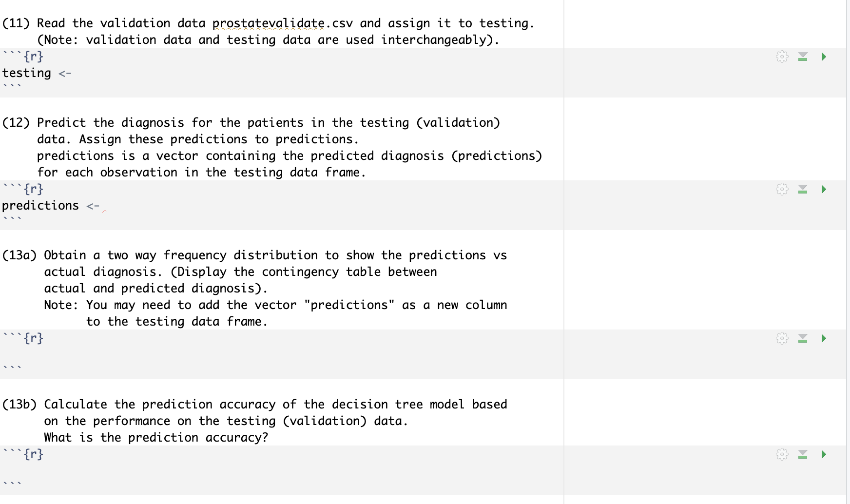The image size is (850, 504).
Task: Run all chunks above the 13a chunk
Action: [803, 338]
